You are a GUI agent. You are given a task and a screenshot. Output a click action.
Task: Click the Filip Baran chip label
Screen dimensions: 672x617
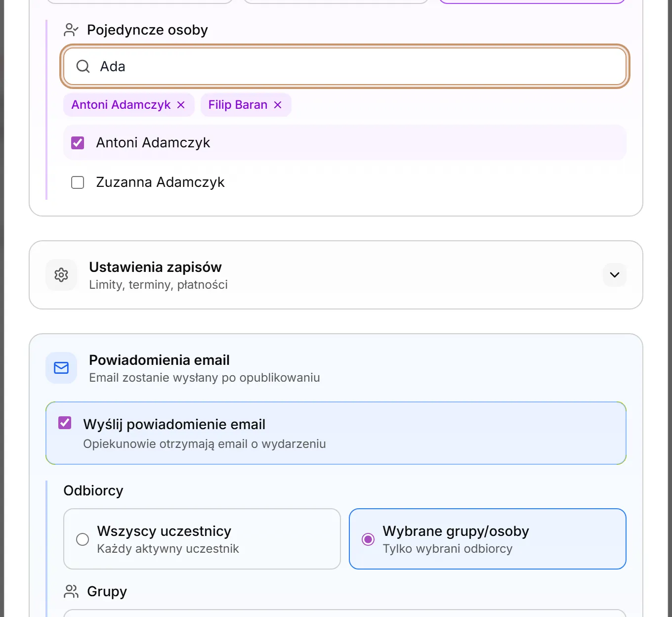[238, 105]
